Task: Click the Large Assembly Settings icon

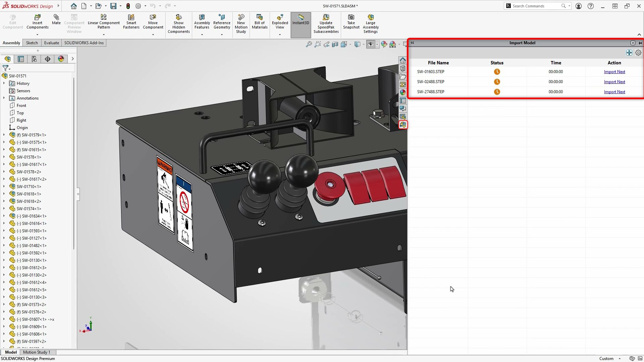Action: (370, 17)
